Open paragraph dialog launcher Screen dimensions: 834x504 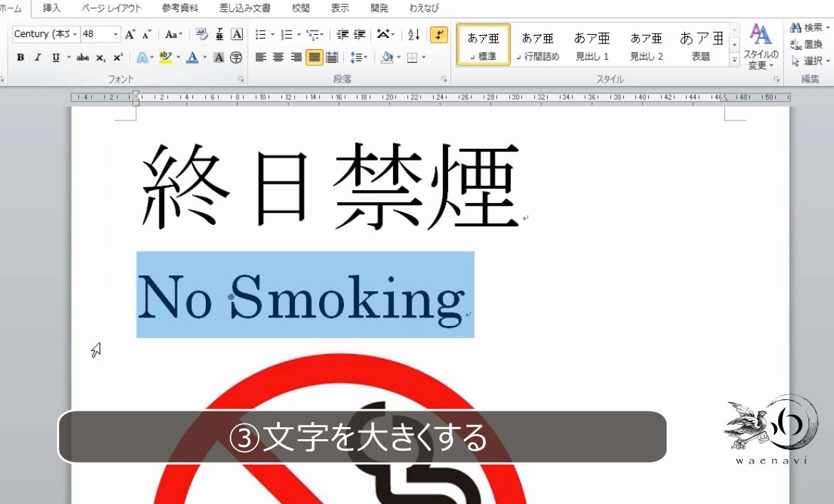(444, 79)
